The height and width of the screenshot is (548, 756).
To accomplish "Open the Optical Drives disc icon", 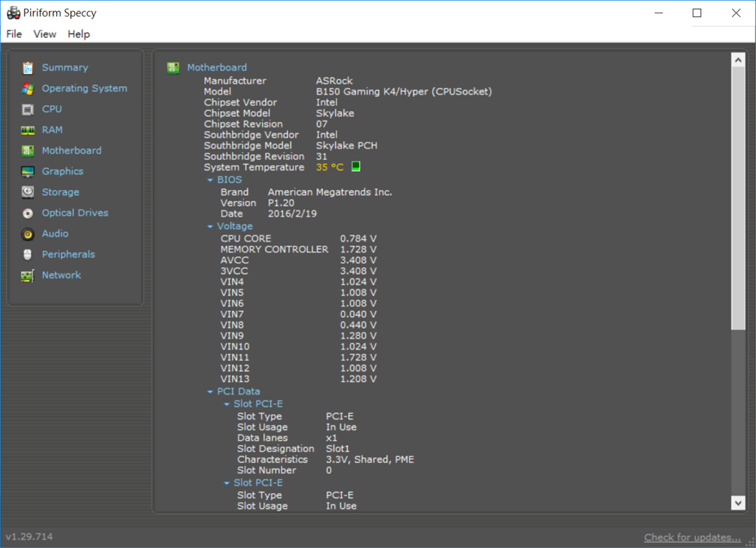I will click(28, 213).
